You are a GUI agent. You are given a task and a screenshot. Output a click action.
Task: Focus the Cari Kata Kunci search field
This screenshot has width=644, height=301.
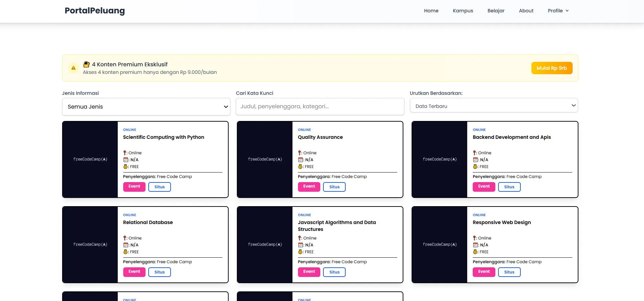(x=320, y=107)
